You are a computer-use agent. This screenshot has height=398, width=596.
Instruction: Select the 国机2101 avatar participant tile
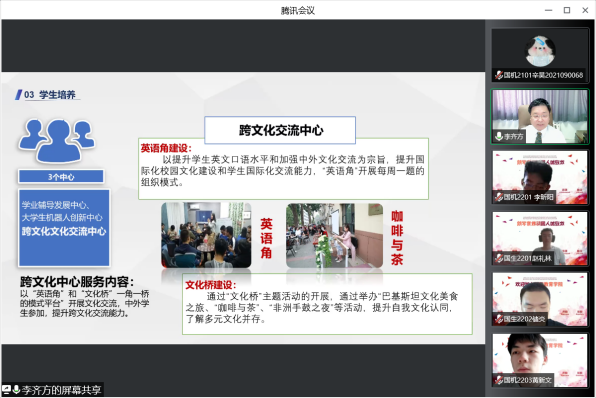[540, 55]
